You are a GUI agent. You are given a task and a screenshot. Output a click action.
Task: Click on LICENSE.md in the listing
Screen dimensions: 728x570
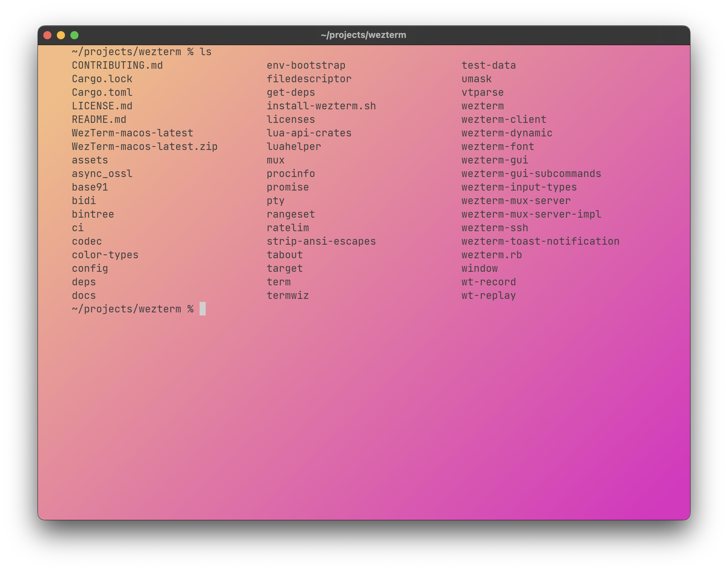click(102, 106)
